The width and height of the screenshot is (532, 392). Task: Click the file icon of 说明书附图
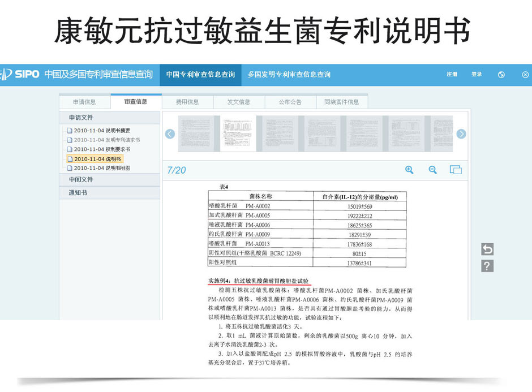pyautogui.click(x=70, y=168)
